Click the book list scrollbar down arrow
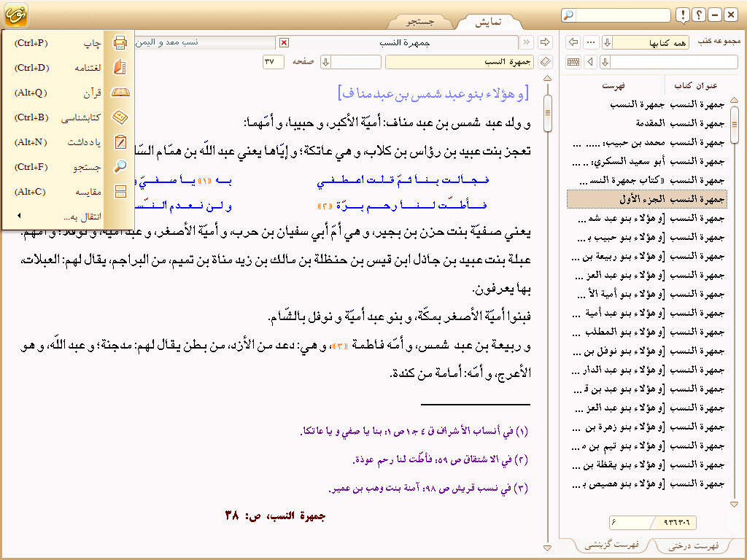The height and width of the screenshot is (560, 747). [x=734, y=504]
